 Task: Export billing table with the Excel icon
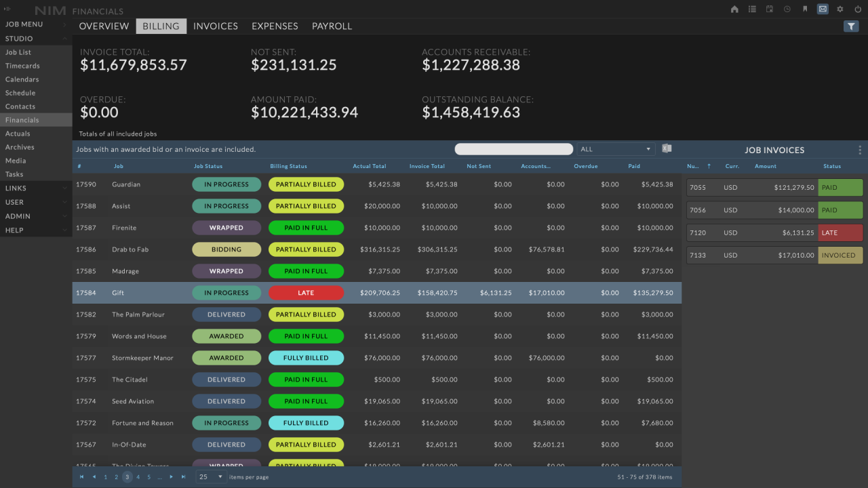point(667,149)
